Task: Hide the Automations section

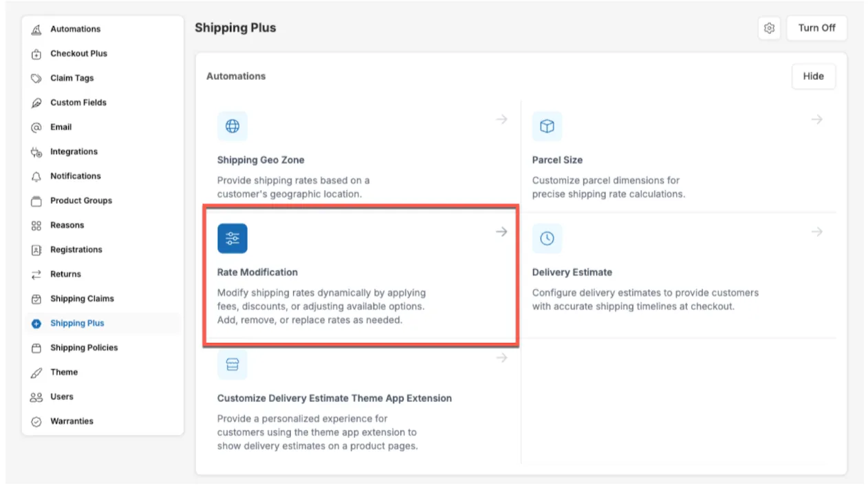Action: click(x=813, y=76)
